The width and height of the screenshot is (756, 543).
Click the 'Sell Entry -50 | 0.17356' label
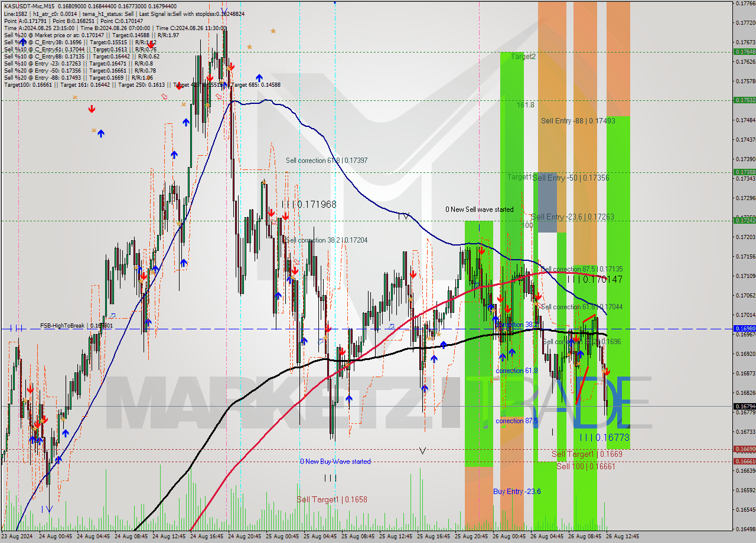pos(571,178)
